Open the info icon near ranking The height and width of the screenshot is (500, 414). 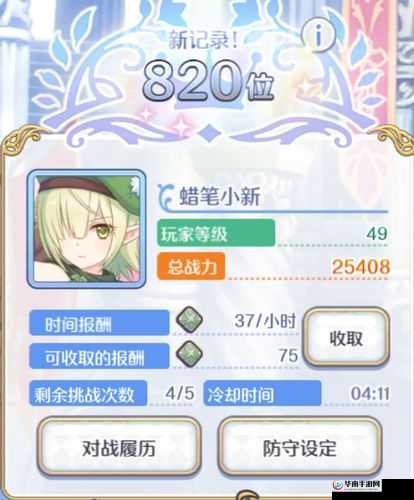[318, 34]
